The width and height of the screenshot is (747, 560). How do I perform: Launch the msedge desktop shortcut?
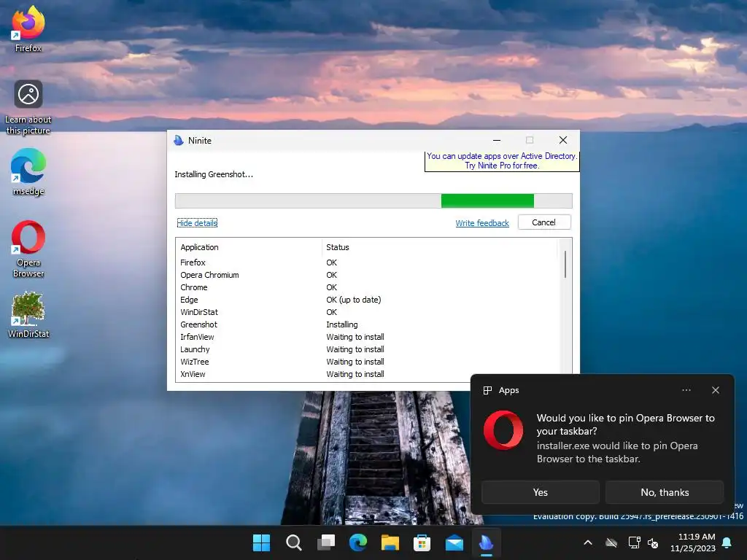pos(28,172)
